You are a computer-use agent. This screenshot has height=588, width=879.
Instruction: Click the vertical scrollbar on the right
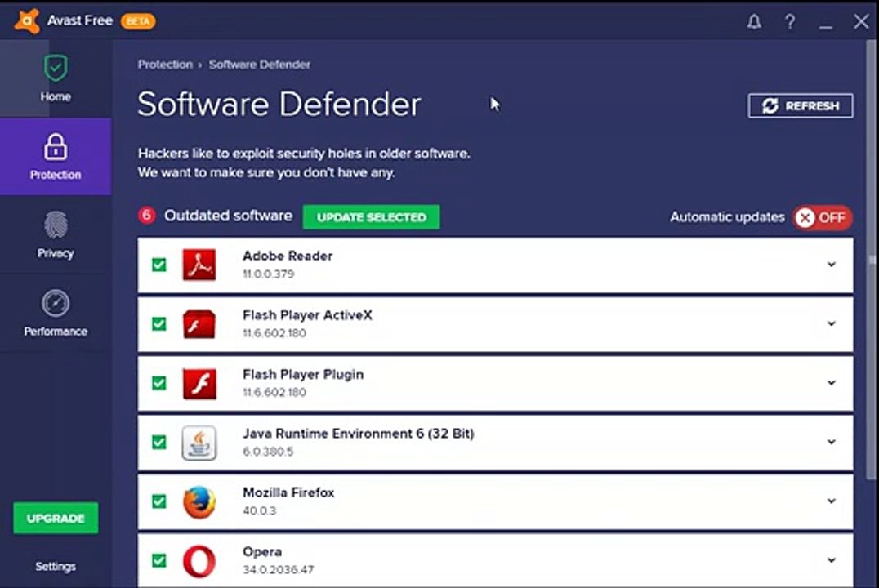(871, 261)
